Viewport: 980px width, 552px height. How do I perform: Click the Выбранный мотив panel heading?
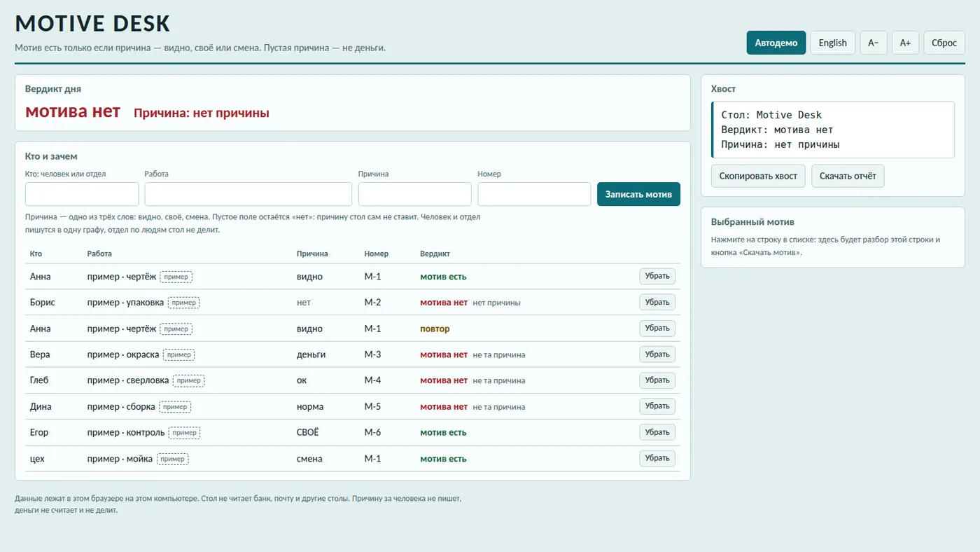[752, 221]
